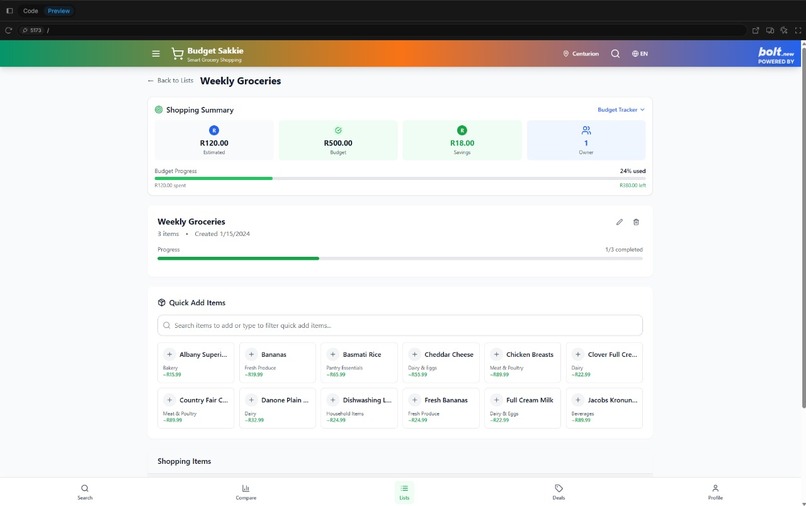This screenshot has height=506, width=806.
Task: Click 'Created 1/15/2024' text
Action: pyautogui.click(x=222, y=233)
